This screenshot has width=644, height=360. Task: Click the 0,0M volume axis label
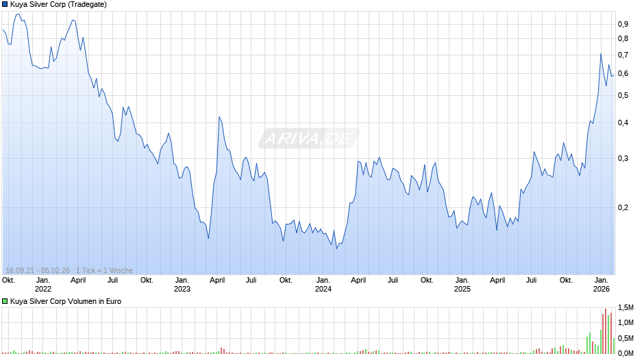pos(626,353)
